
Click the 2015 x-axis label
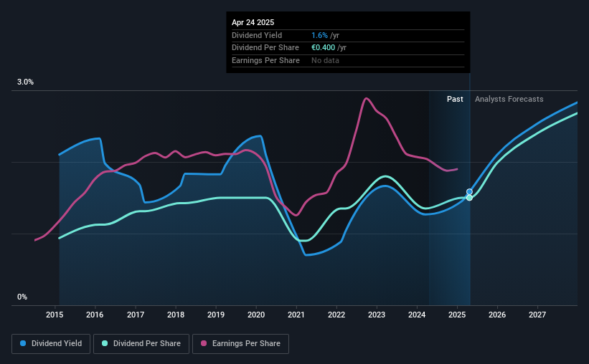pyautogui.click(x=55, y=315)
